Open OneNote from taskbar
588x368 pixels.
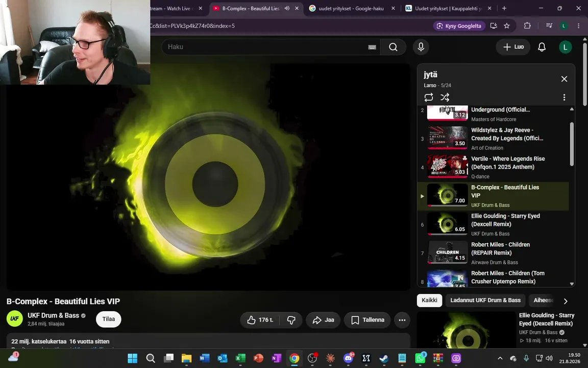(276, 358)
